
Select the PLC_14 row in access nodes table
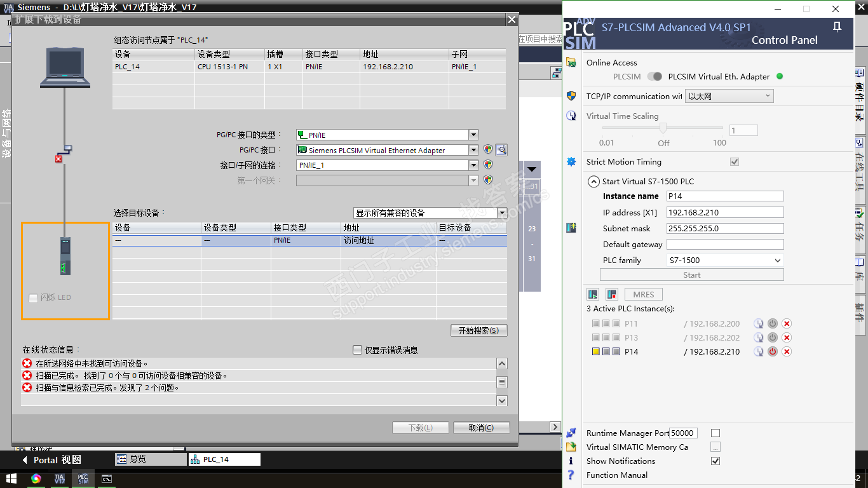pyautogui.click(x=309, y=66)
